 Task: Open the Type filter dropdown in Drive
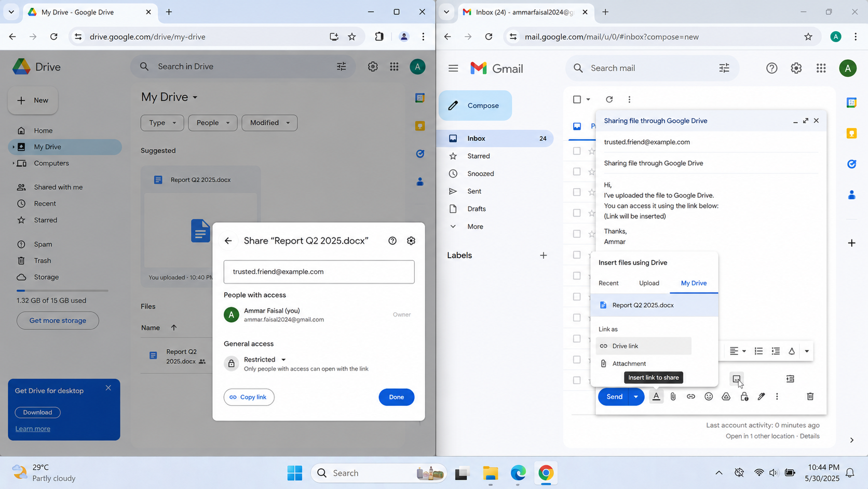click(x=163, y=123)
